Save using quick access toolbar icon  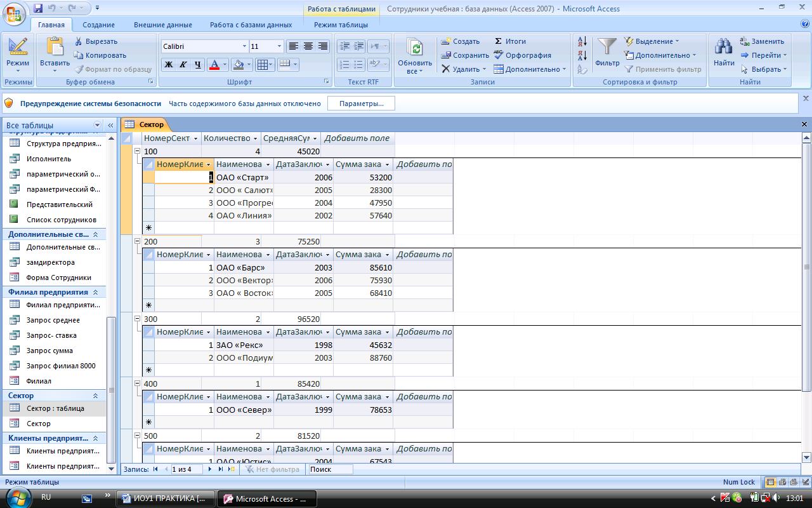[38, 8]
